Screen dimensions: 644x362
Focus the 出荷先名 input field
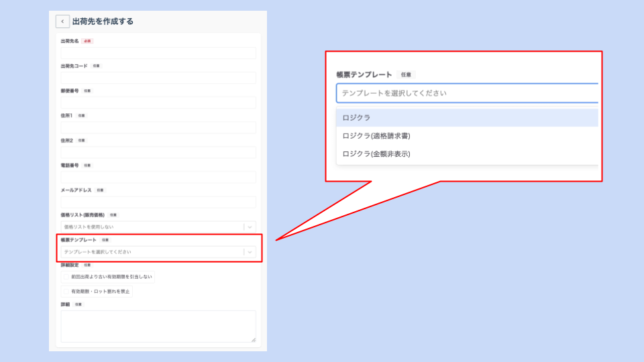coord(158,53)
